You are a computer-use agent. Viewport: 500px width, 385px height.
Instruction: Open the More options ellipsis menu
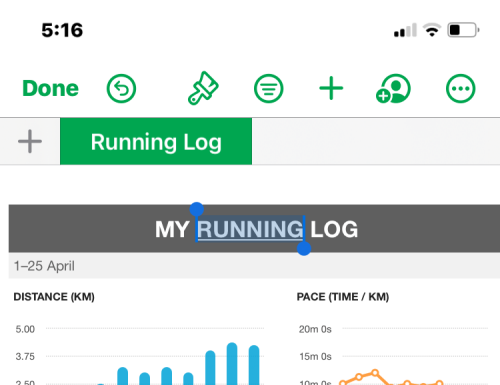[461, 89]
